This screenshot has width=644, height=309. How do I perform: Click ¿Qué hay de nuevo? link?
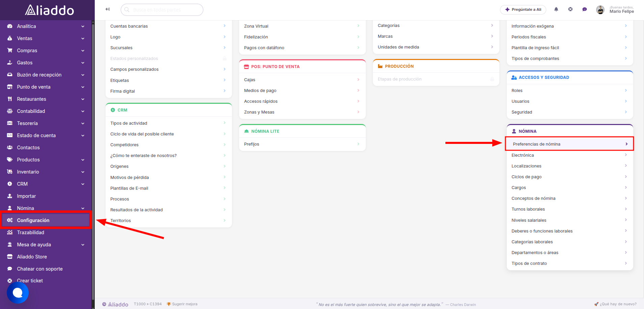(615, 304)
